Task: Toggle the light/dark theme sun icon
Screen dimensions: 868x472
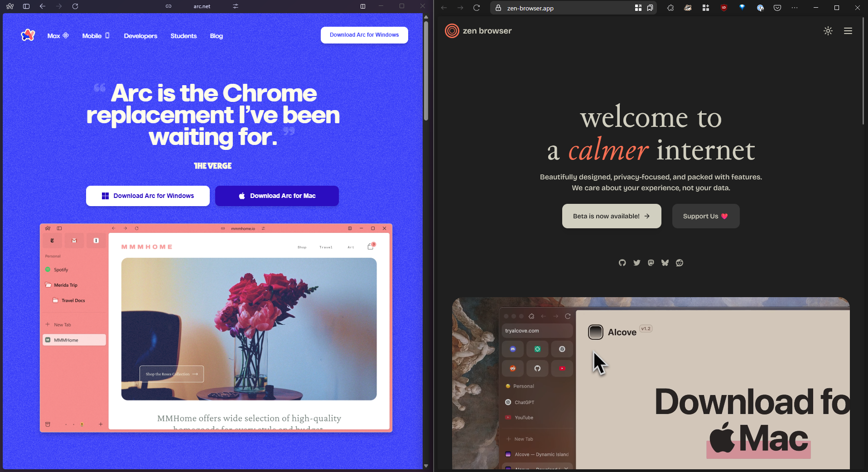Action: 828,31
